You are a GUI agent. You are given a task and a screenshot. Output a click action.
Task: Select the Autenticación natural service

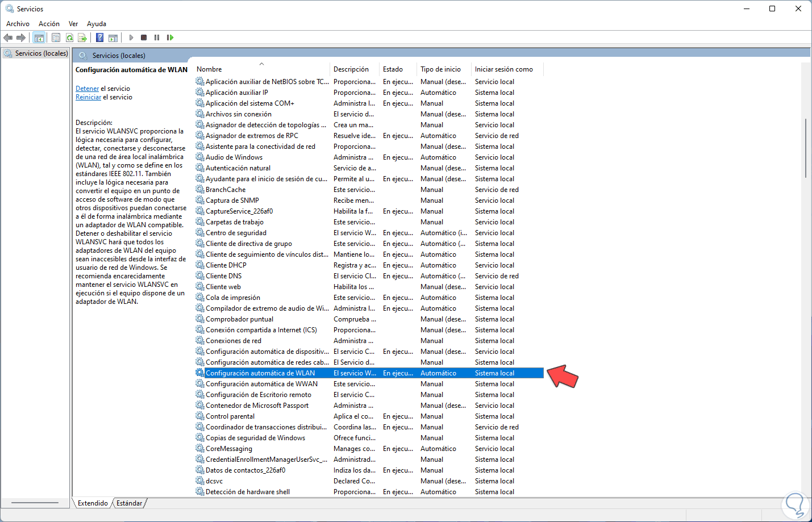point(369,168)
